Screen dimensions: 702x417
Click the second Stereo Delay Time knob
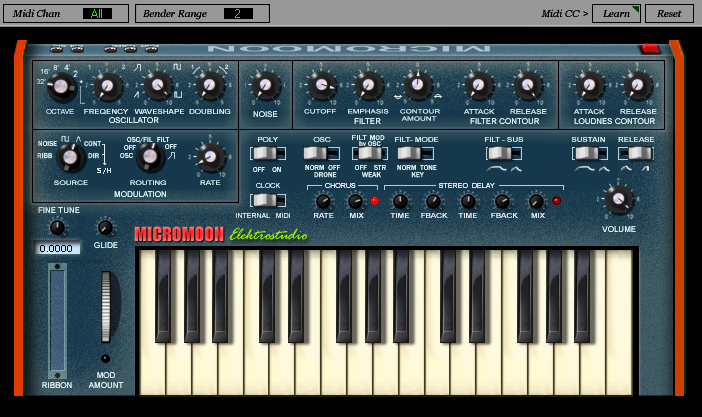(x=468, y=201)
